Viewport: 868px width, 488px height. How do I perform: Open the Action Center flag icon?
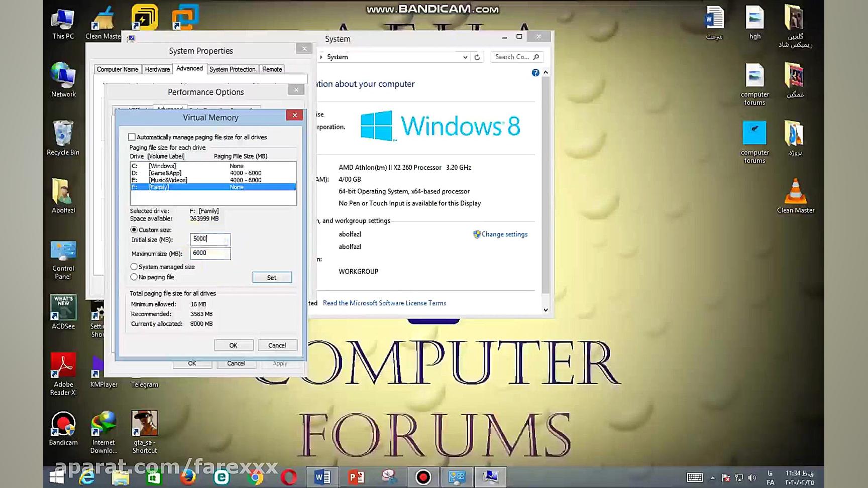[x=726, y=478]
